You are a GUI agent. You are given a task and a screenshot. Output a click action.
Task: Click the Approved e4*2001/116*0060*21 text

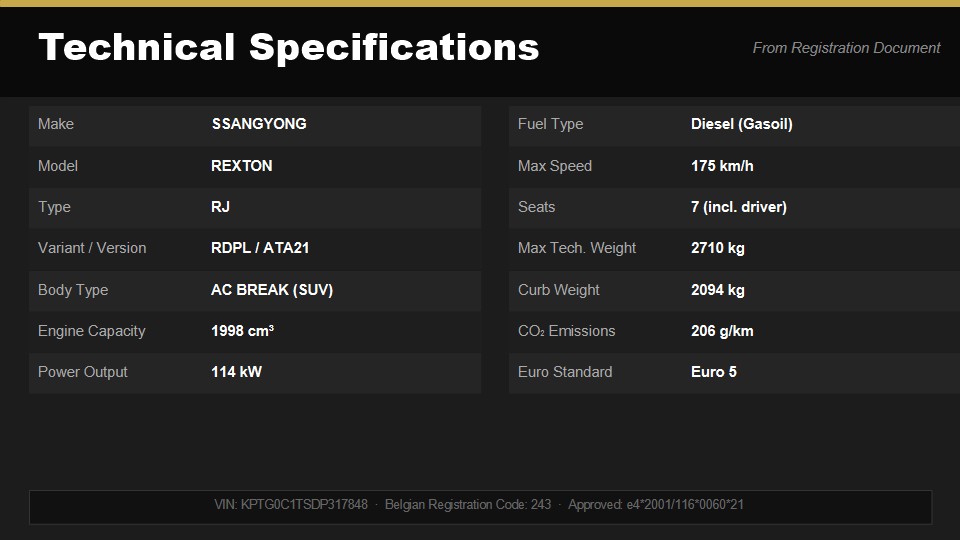click(655, 505)
